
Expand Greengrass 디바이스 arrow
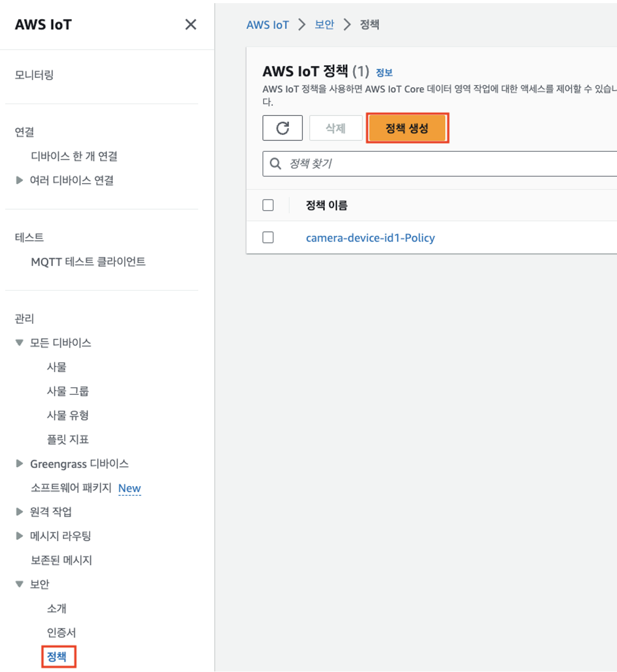point(19,464)
